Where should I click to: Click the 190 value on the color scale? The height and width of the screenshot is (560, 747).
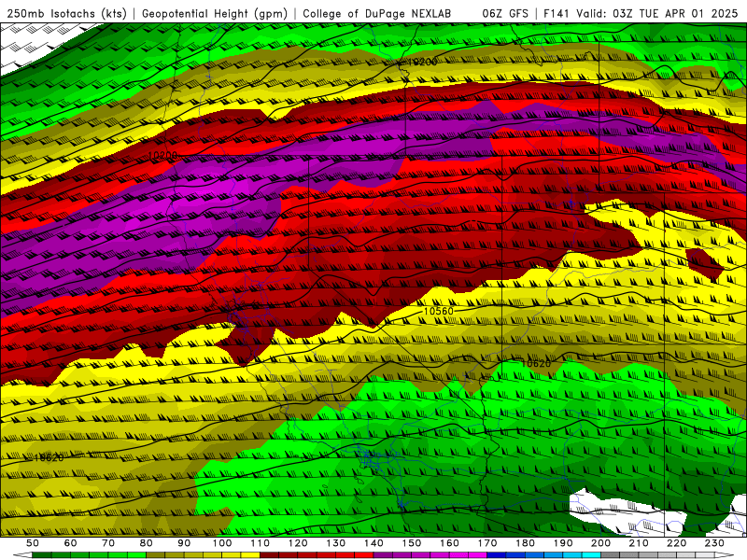pyautogui.click(x=563, y=543)
